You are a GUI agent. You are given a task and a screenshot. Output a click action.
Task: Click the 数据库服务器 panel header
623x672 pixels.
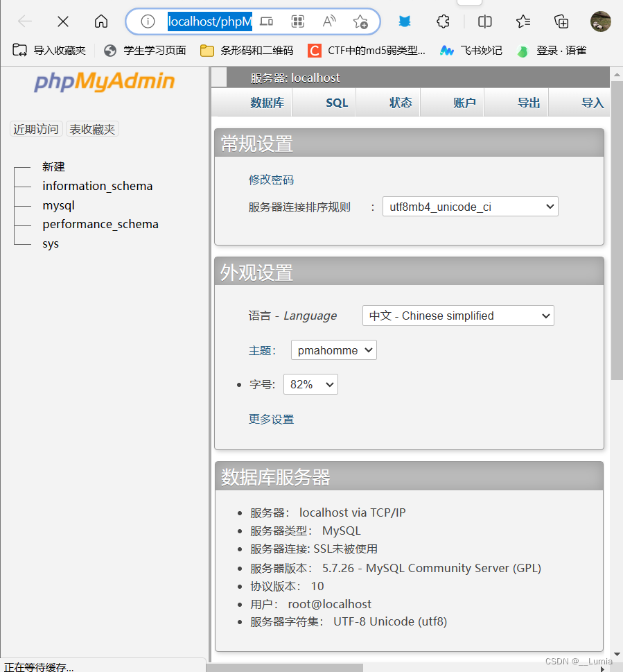(409, 476)
